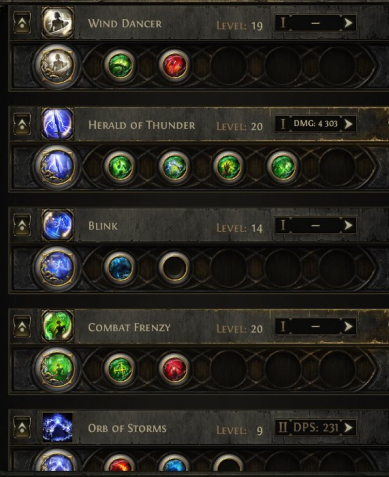Select first green support gem under Herald of Thunder
The image size is (389, 477).
(x=120, y=166)
